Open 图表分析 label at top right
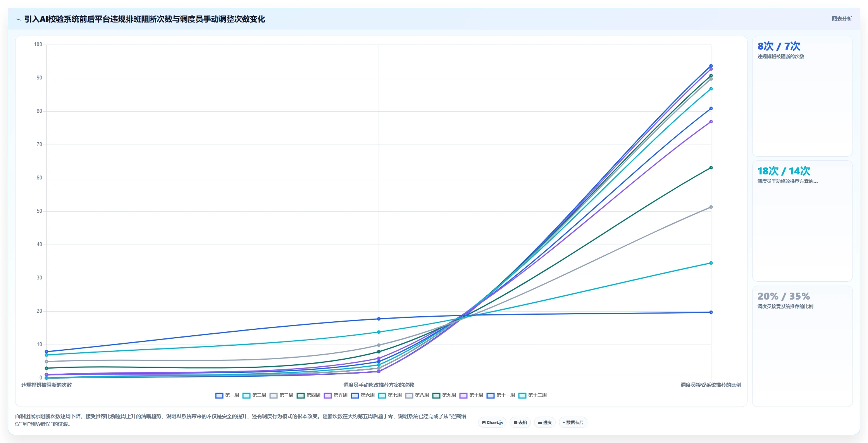Viewport: 868px width, 443px height. 842,19
